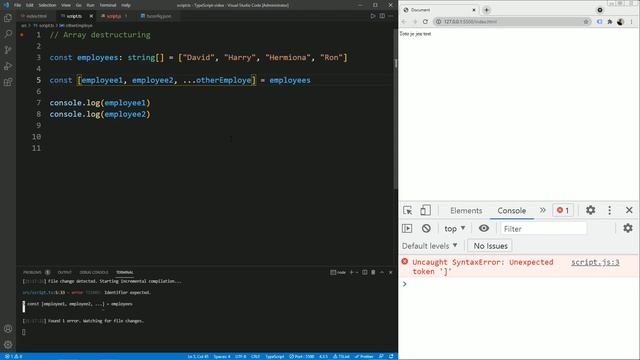The width and height of the screenshot is (640, 360).
Task: Toggle breakpoint dot on line 1
Action: click(22, 35)
